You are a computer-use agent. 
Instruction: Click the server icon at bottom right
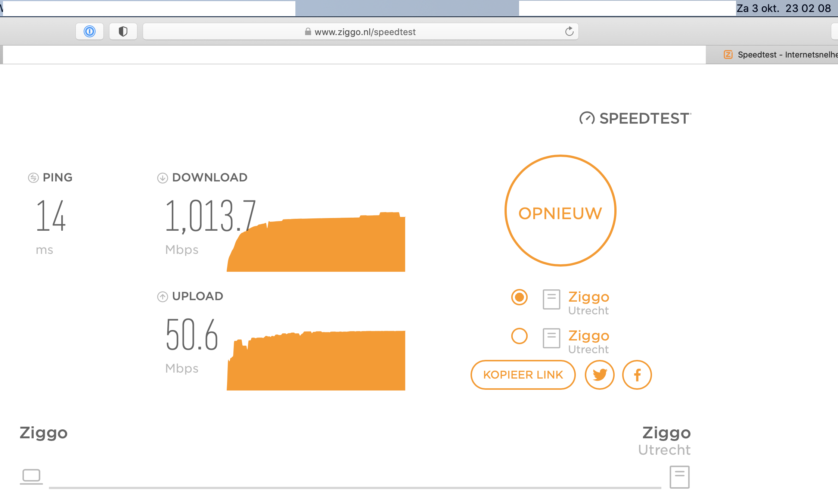coord(679,477)
